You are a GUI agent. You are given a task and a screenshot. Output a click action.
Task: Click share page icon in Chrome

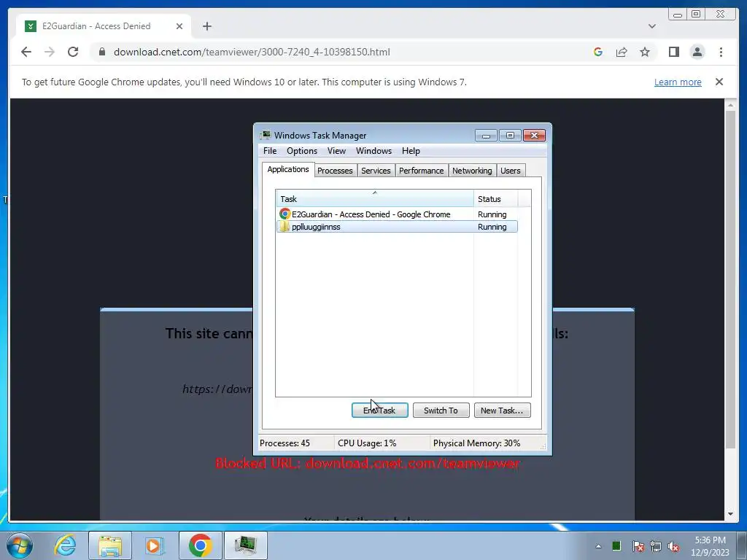click(622, 52)
